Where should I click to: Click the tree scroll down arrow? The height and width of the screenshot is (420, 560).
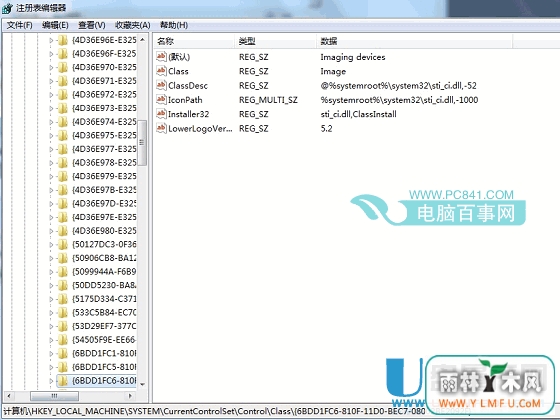point(142,384)
